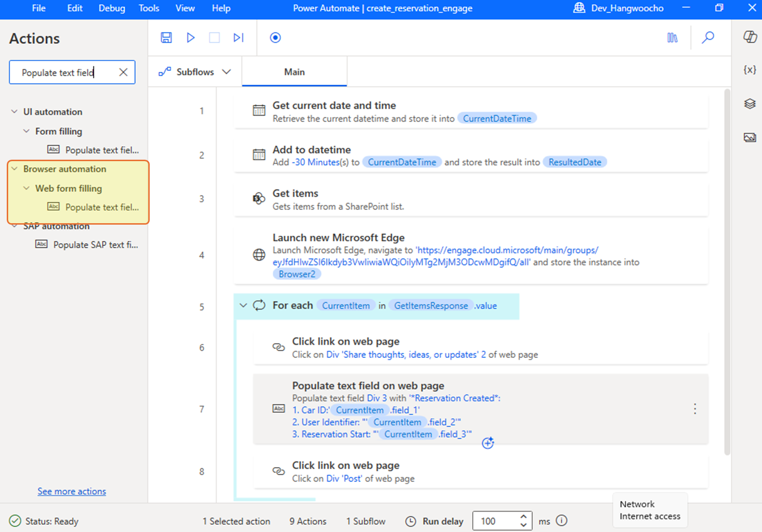762x532 pixels.
Task: Click the ResultedDate variable chip
Action: 575,162
